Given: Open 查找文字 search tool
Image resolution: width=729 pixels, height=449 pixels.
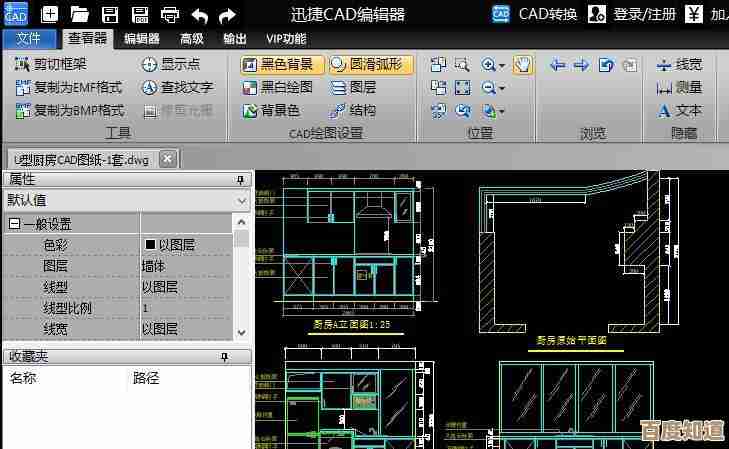Looking at the screenshot, I should point(177,87).
